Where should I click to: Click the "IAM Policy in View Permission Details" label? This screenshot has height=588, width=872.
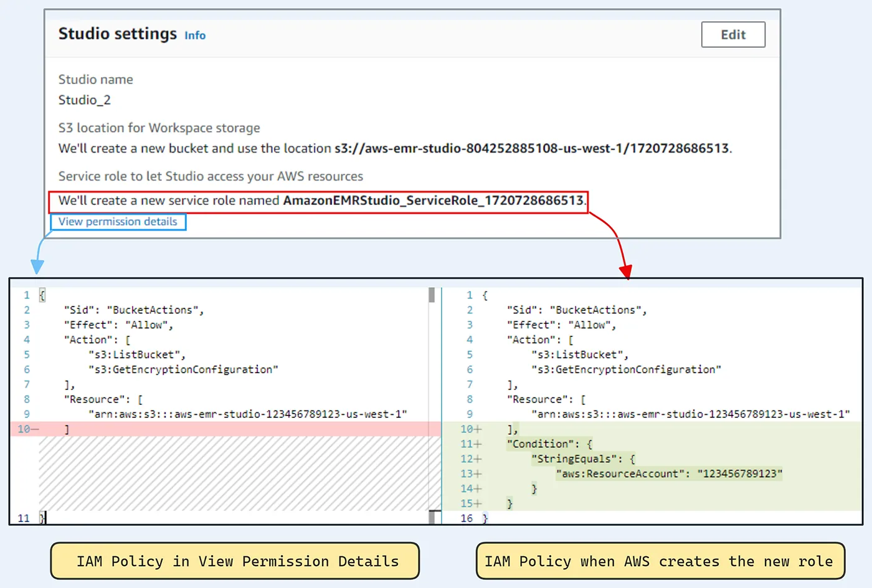pos(235,561)
